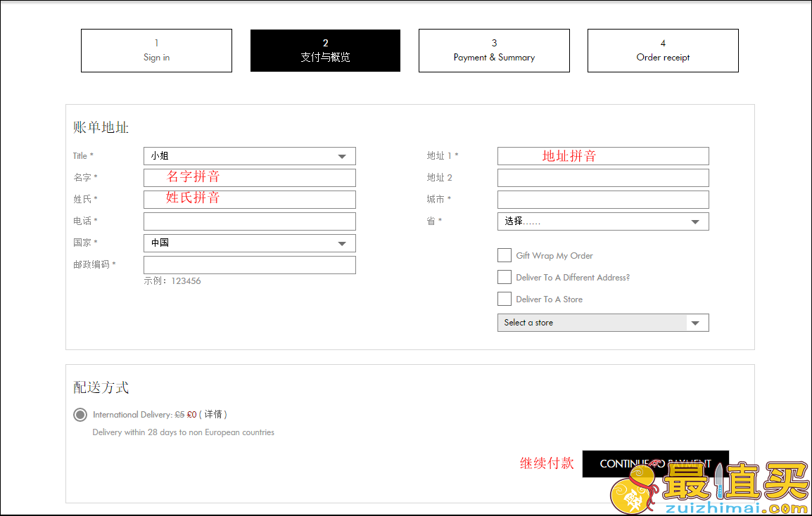Click the 地址 2 address field
This screenshot has height=516, width=812.
603,178
